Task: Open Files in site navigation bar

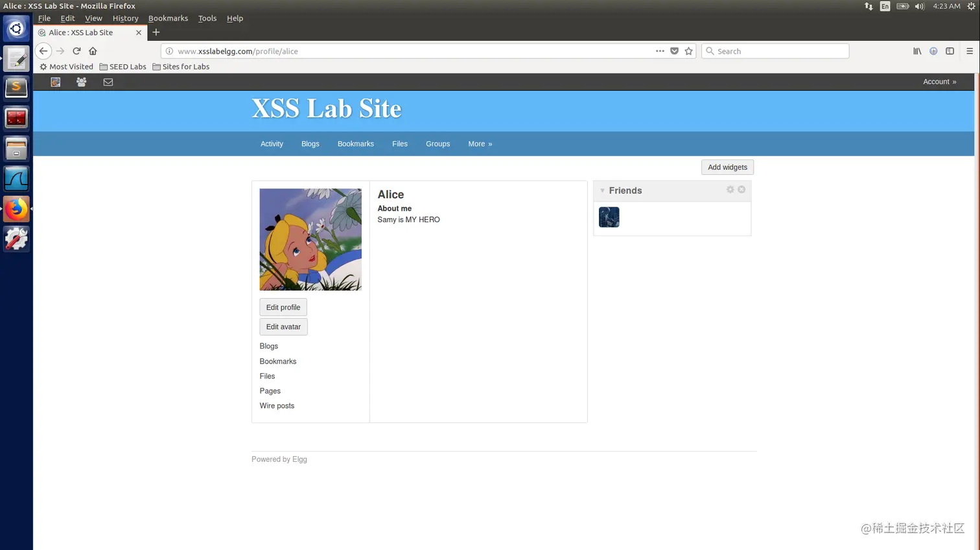Action: click(x=400, y=144)
